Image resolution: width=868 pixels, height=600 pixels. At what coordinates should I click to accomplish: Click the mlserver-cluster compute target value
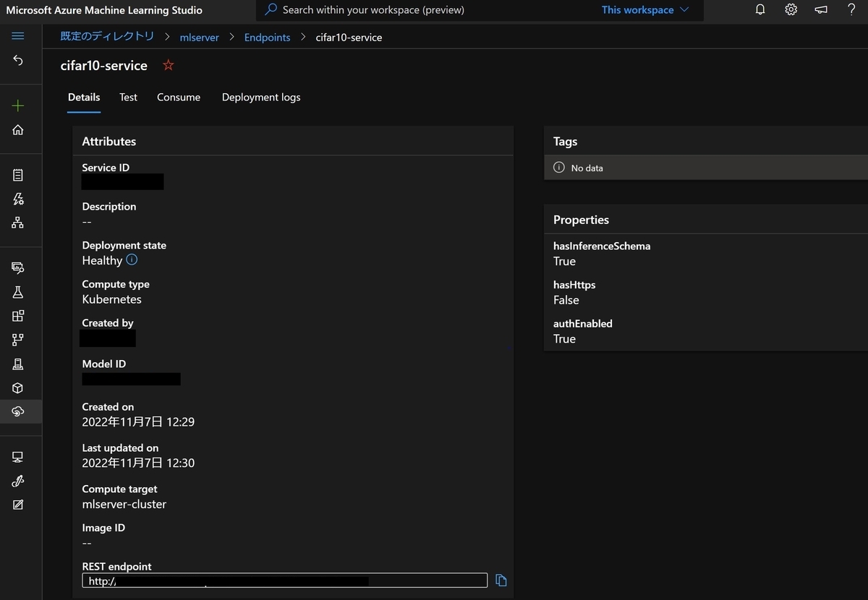click(124, 504)
